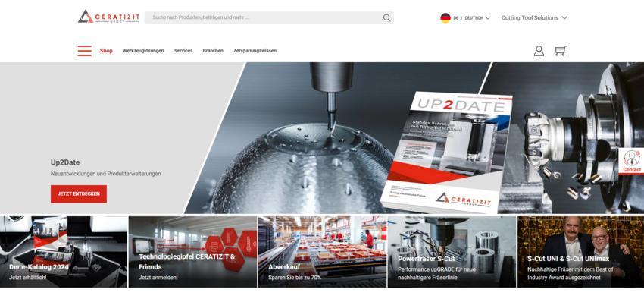Open the S-Cut UNI & S-Cut UNImax tile

tap(581, 252)
